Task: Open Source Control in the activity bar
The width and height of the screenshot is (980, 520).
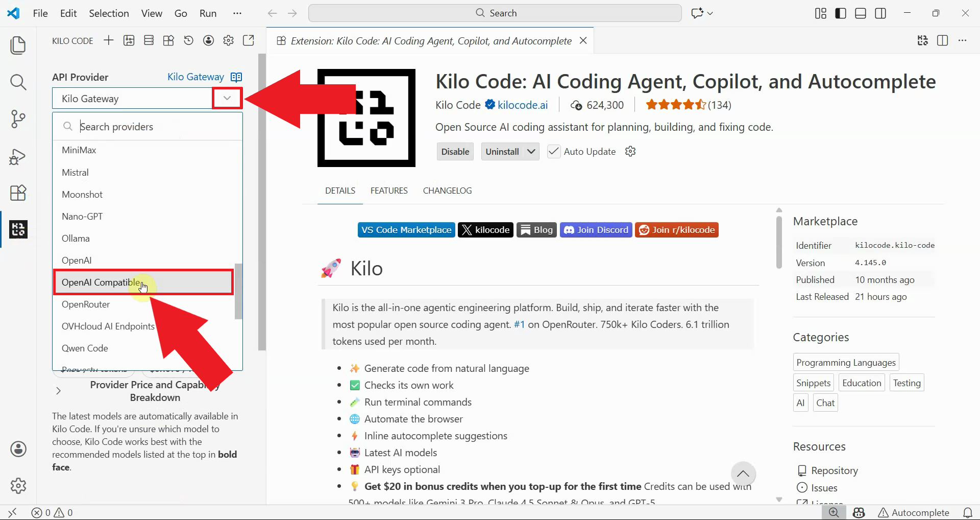Action: coord(18,119)
